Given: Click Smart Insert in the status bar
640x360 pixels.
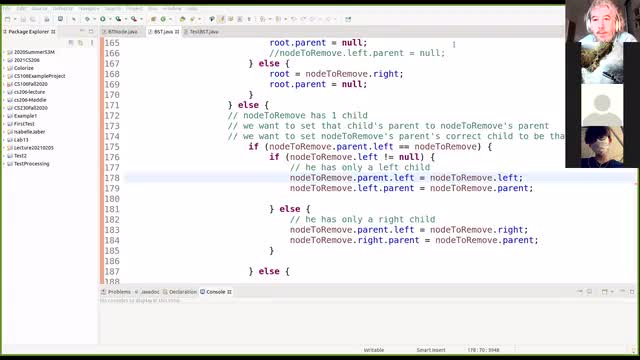Looking at the screenshot, I should pyautogui.click(x=431, y=350).
